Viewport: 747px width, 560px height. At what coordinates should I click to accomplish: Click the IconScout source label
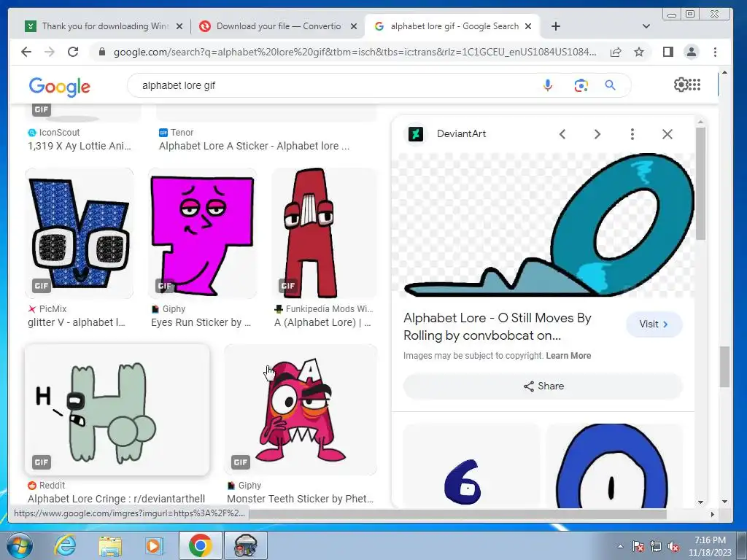59,133
